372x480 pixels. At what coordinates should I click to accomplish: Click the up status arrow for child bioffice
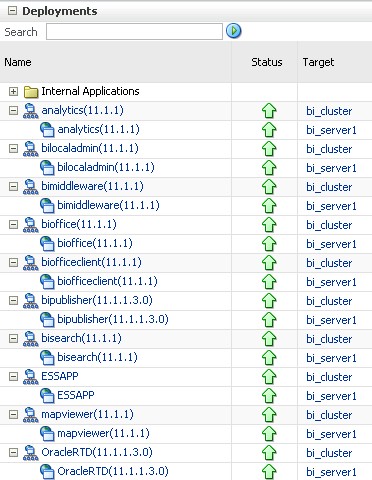(269, 244)
